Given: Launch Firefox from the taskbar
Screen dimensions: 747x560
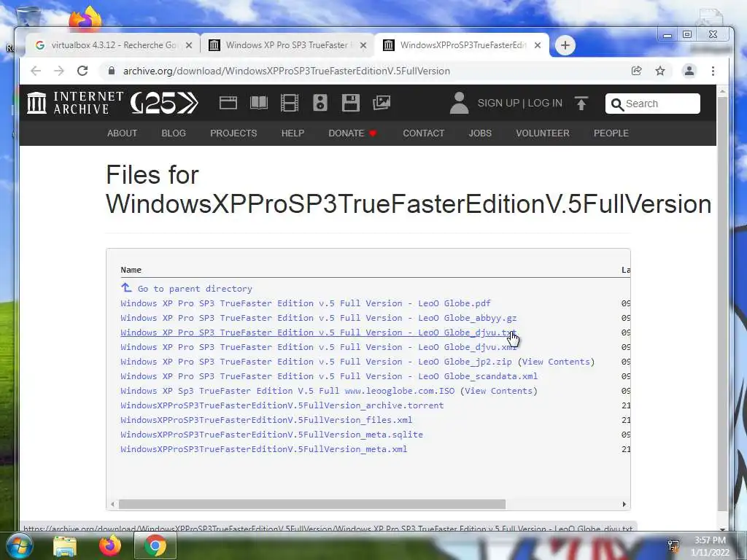Looking at the screenshot, I should 110,545.
